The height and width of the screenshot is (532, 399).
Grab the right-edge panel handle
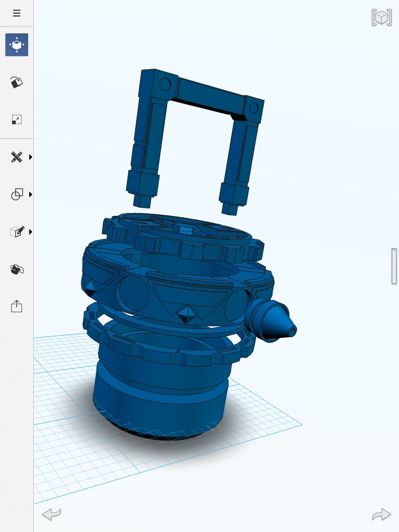[394, 266]
